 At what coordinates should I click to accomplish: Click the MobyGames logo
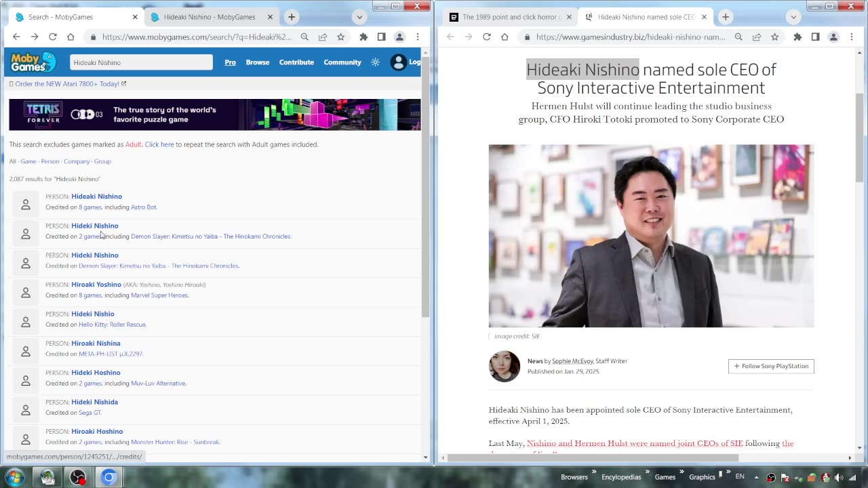33,62
